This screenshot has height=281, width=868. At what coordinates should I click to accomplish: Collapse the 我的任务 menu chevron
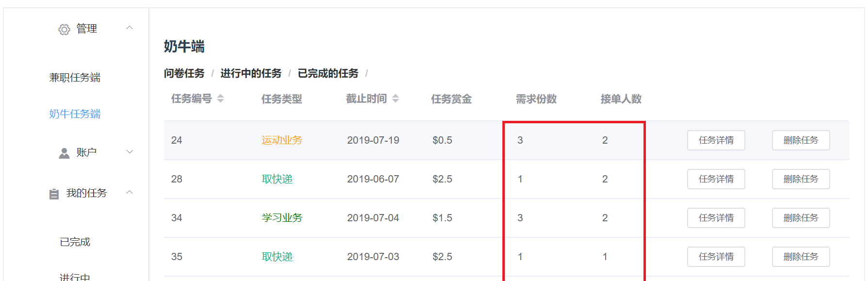129,193
